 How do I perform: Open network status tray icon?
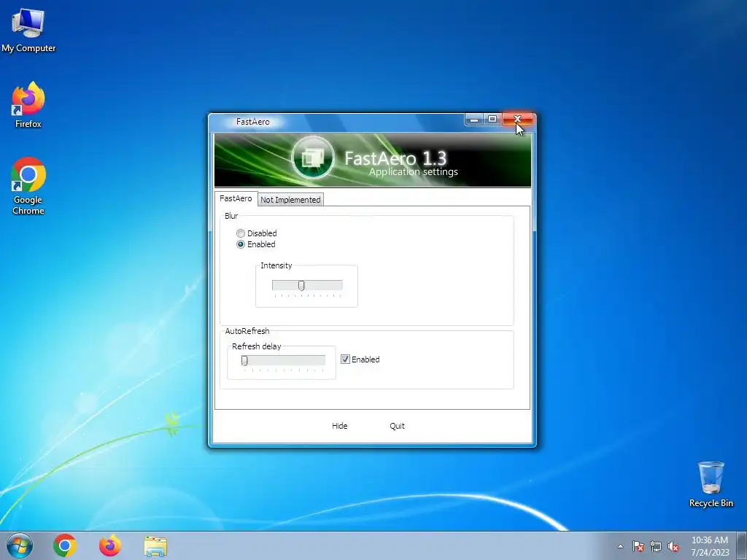click(656, 546)
